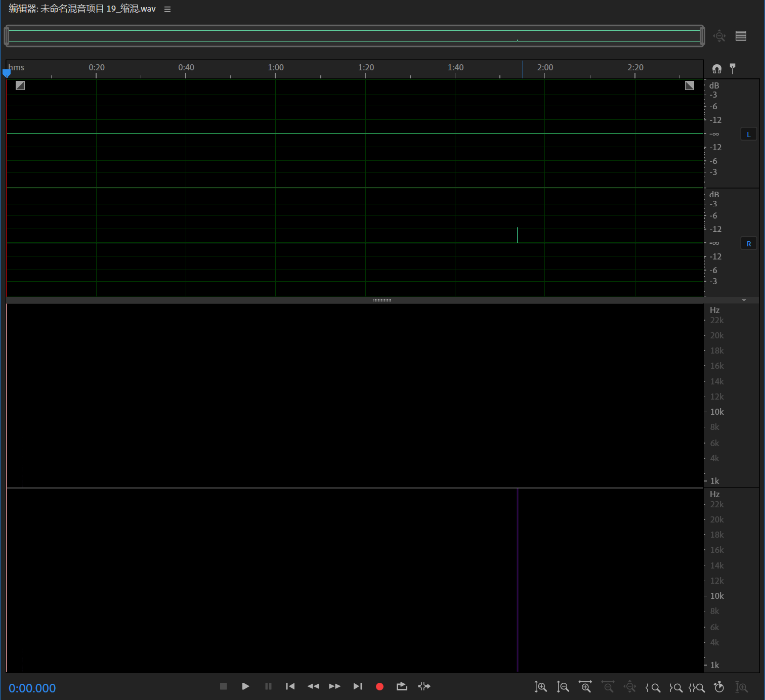Click Zoom to Selection icon
The width and height of the screenshot is (765, 700).
(697, 687)
